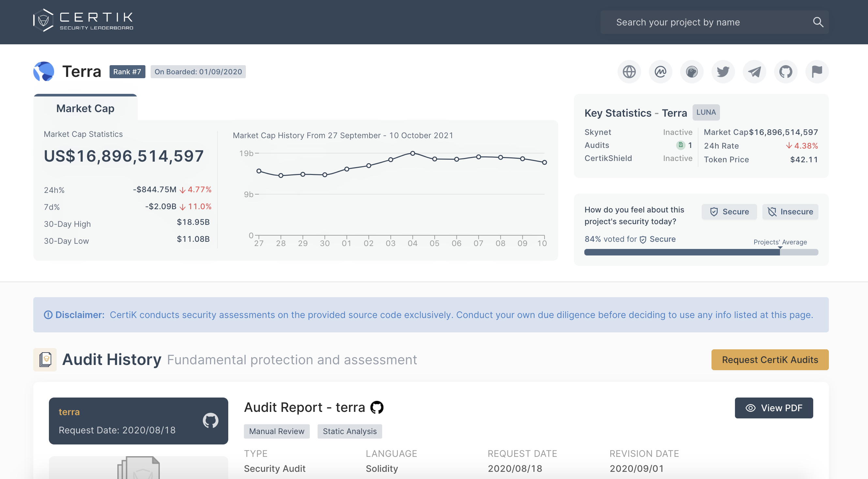Click the 84% voted for Secure text
The height and width of the screenshot is (479, 868).
[x=630, y=239]
